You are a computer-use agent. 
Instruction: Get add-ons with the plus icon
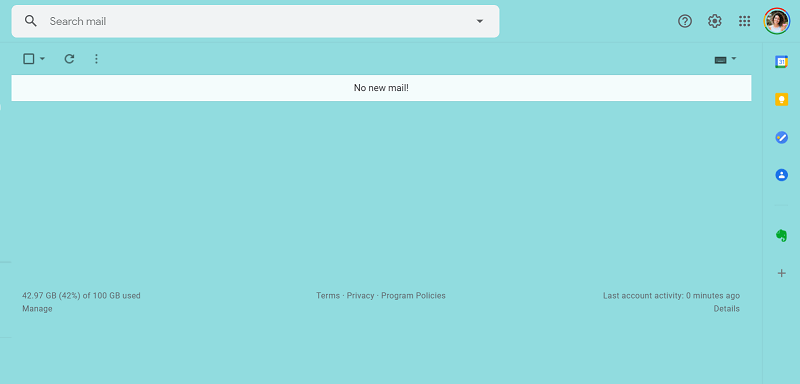(781, 273)
